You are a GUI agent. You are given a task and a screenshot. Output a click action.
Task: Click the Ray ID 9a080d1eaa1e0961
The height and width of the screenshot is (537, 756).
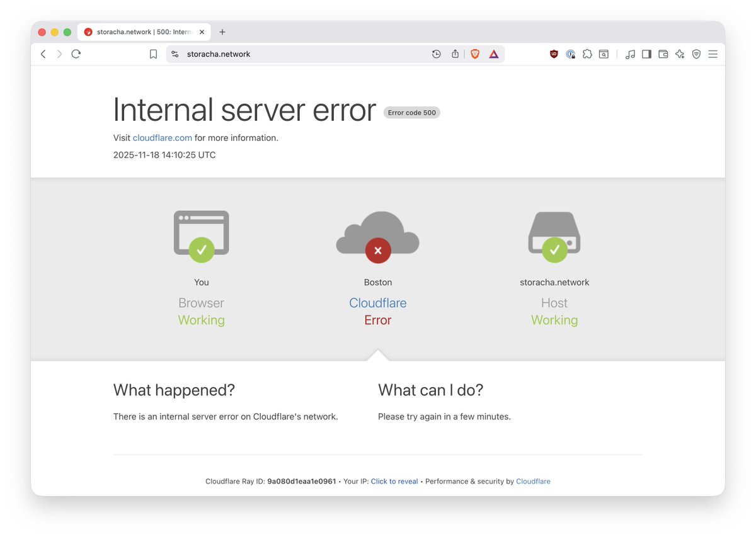pyautogui.click(x=301, y=481)
